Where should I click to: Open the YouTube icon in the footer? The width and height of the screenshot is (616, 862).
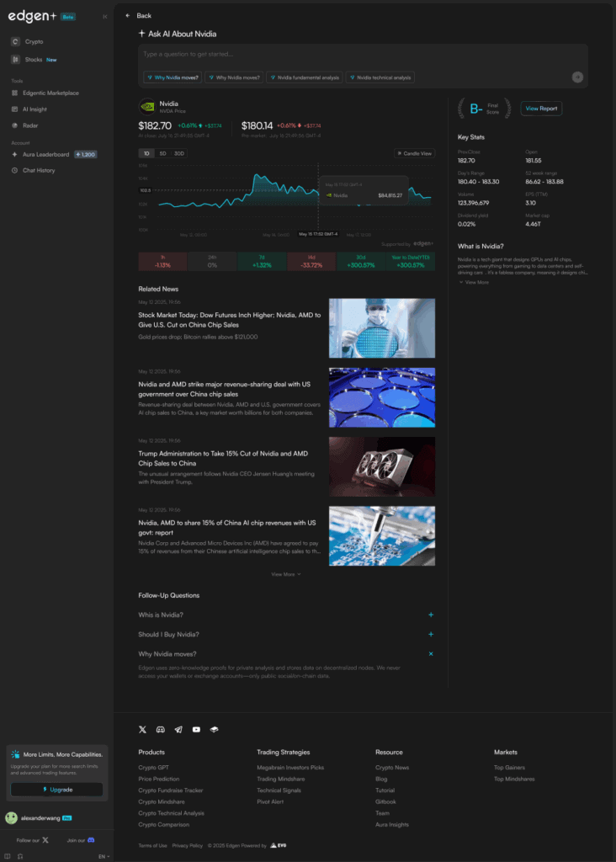196,730
